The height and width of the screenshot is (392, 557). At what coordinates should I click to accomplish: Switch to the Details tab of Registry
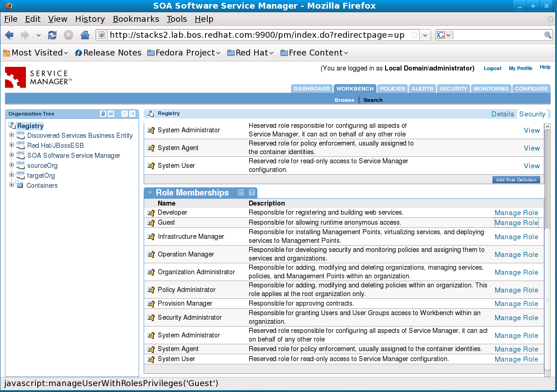click(x=503, y=114)
